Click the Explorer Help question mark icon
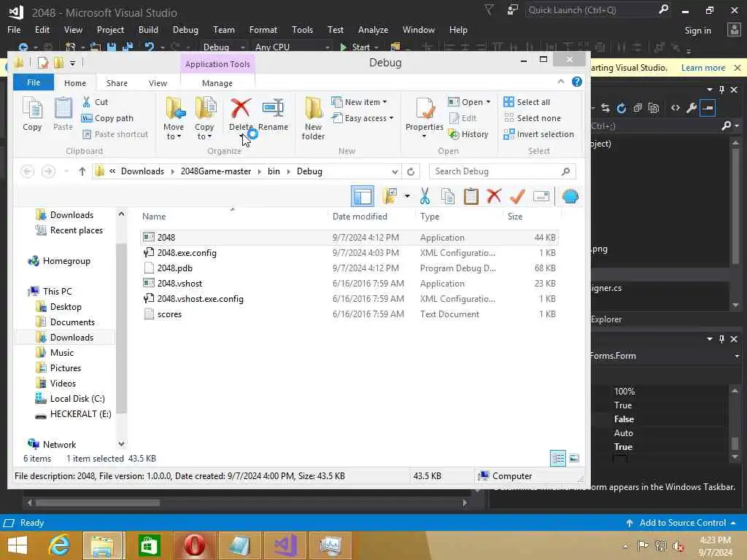 point(577,82)
